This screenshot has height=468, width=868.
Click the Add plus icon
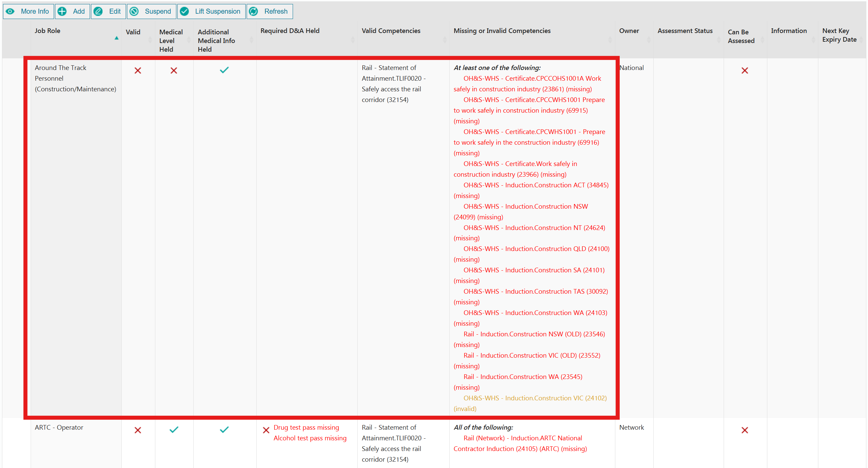point(62,11)
